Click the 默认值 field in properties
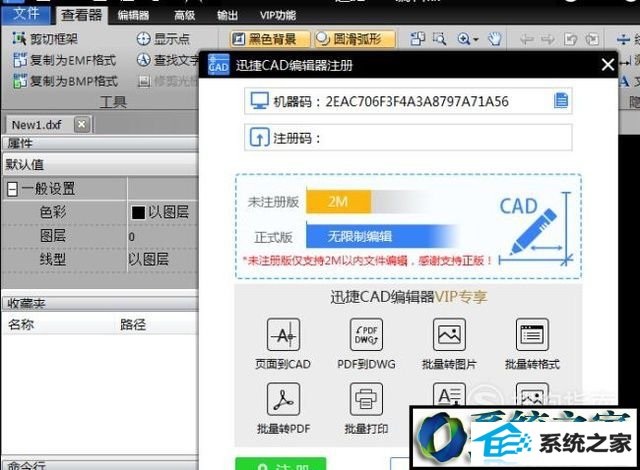The height and width of the screenshot is (470, 640). (x=100, y=164)
